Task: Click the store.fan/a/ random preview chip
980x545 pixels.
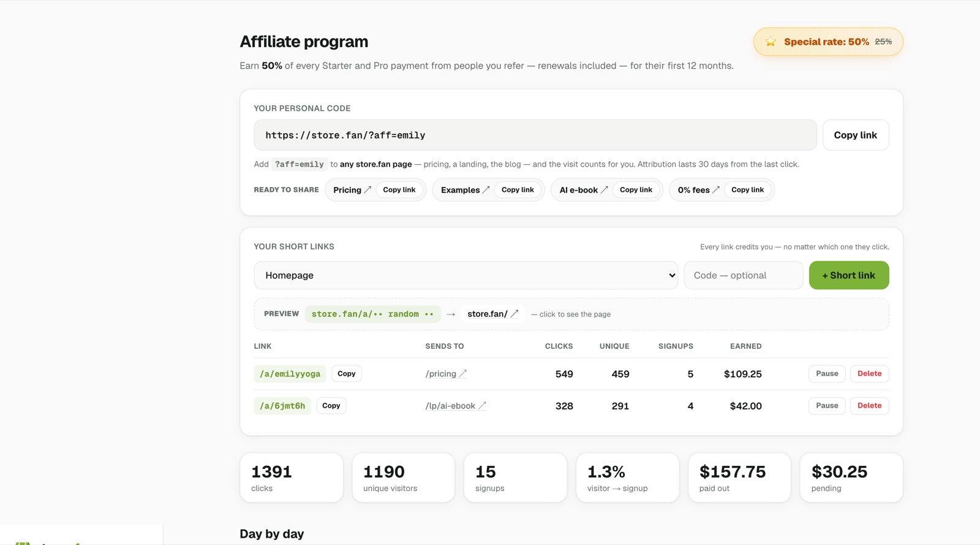Action: tap(372, 314)
